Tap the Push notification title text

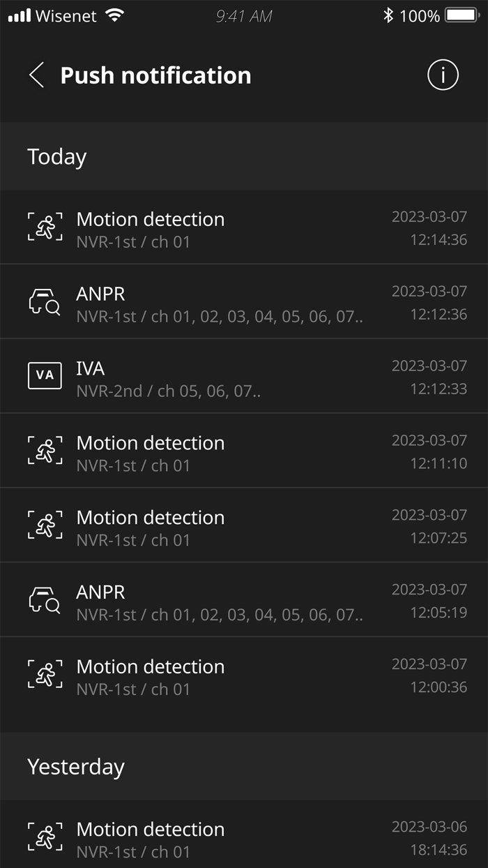pyautogui.click(x=155, y=75)
